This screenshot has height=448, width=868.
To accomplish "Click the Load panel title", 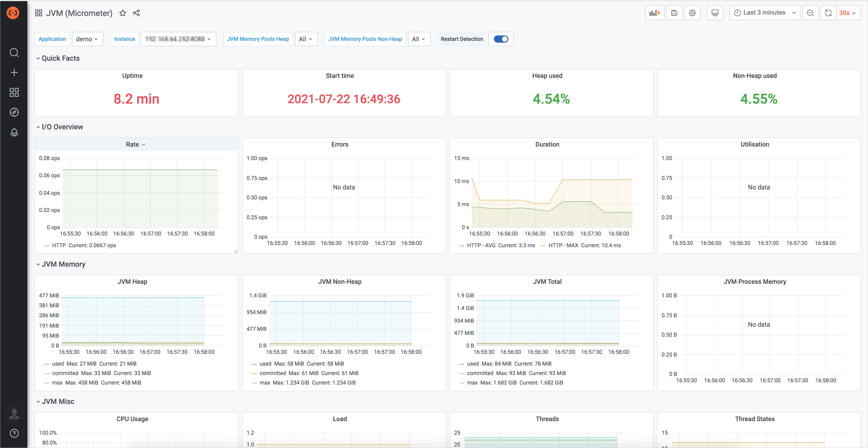I will [340, 419].
